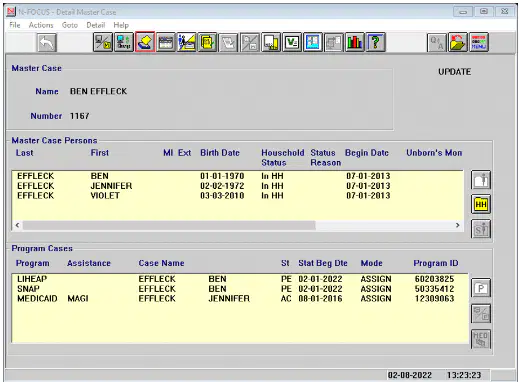
Task: Click the open folder with red arrow icon
Action: coord(458,42)
